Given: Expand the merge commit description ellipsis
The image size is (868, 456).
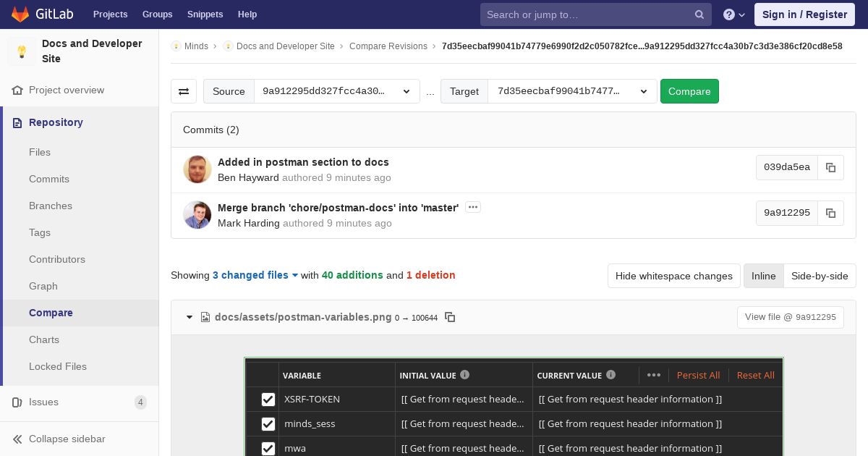Looking at the screenshot, I should [x=473, y=207].
